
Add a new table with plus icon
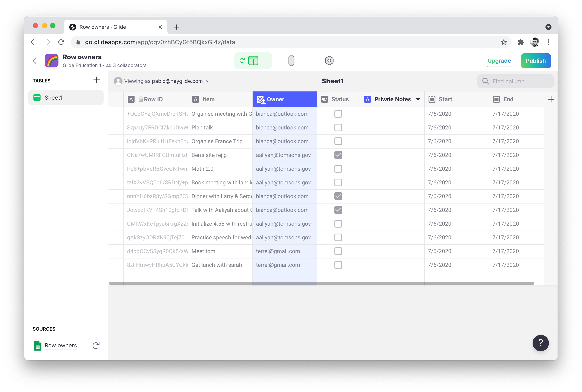(96, 80)
